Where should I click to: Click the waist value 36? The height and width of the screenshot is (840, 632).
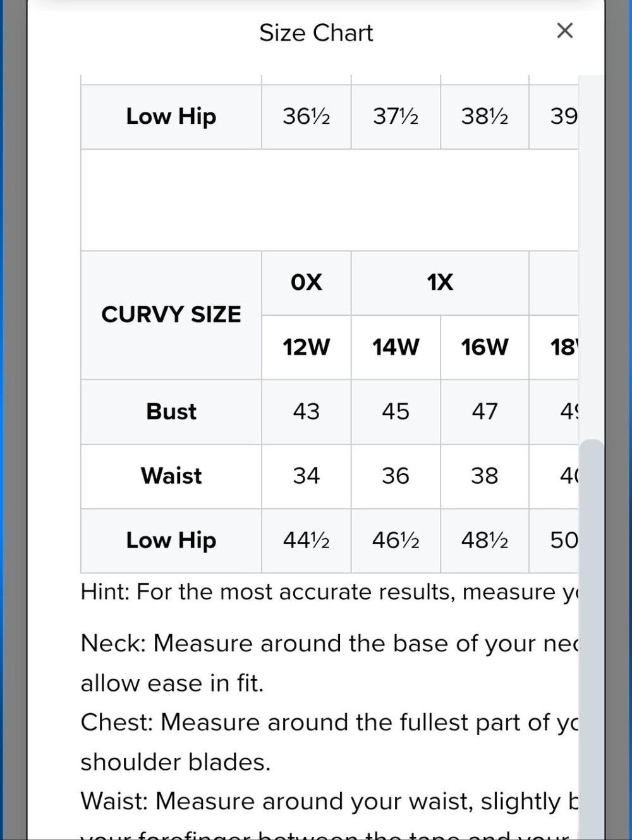(x=396, y=476)
